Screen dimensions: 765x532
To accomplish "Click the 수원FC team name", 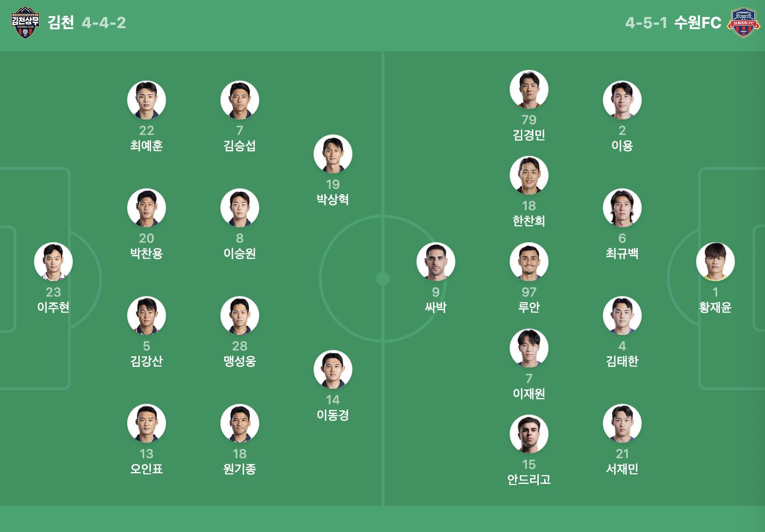I will pyautogui.click(x=698, y=23).
